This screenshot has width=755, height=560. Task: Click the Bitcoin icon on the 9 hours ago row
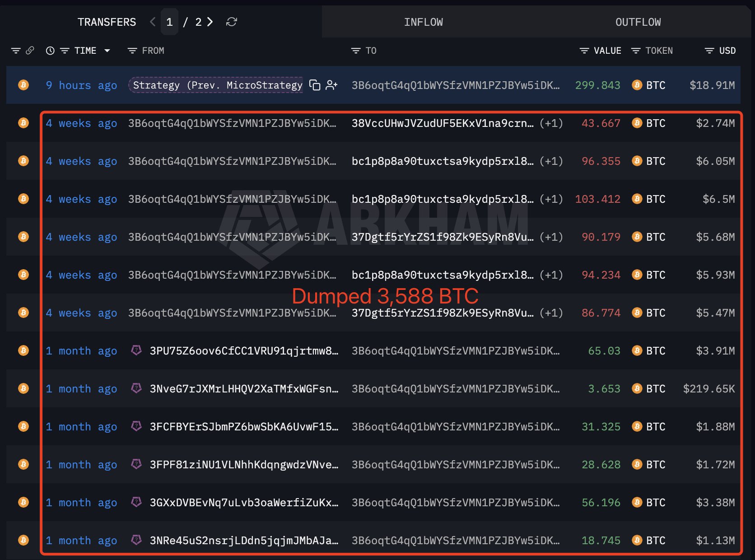pyautogui.click(x=23, y=85)
